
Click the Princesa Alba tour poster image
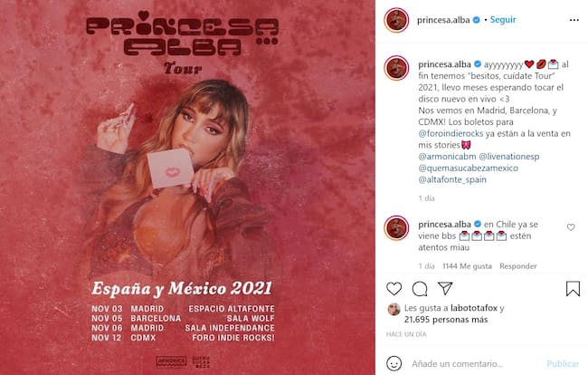[x=187, y=187]
